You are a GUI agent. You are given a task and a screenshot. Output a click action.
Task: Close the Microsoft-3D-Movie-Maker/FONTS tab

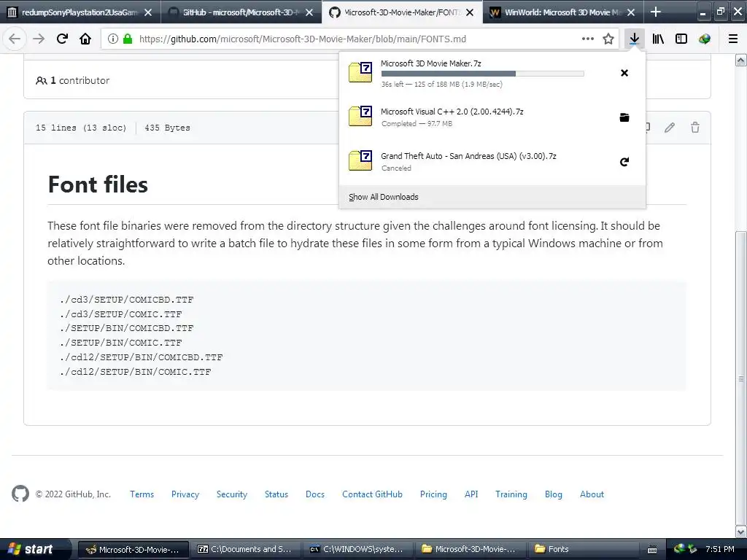tap(470, 12)
